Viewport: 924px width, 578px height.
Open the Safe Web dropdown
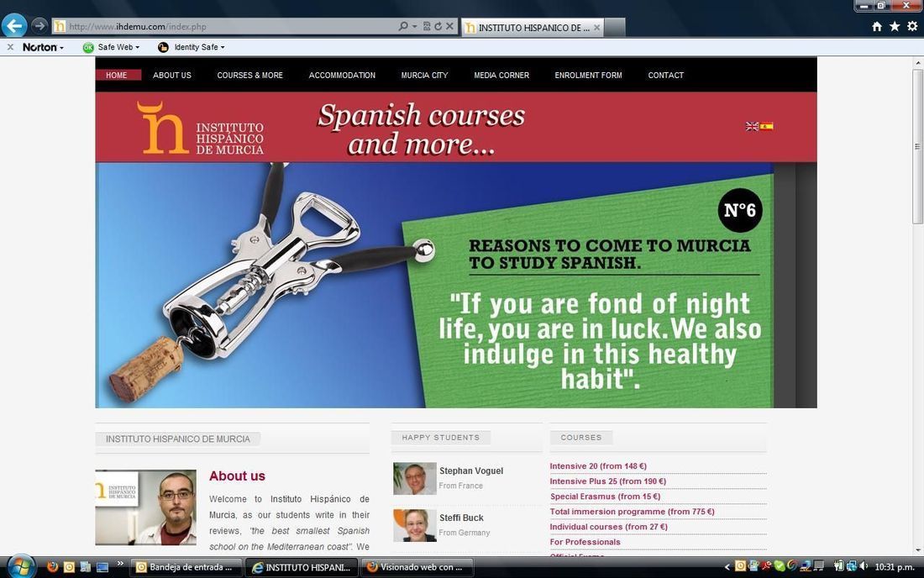(x=112, y=47)
